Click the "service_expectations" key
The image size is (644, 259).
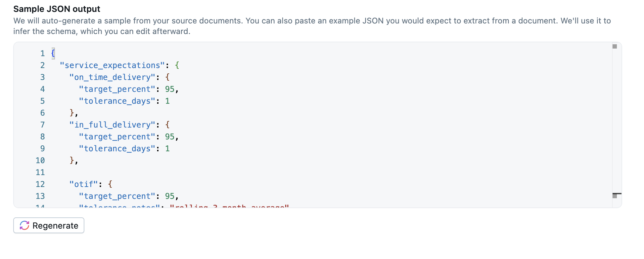point(112,65)
